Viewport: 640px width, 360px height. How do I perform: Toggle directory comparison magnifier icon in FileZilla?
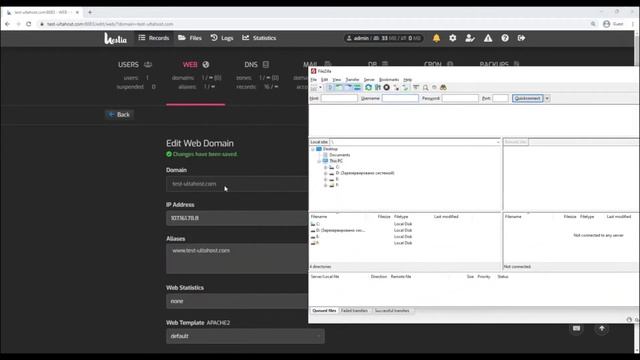point(425,87)
